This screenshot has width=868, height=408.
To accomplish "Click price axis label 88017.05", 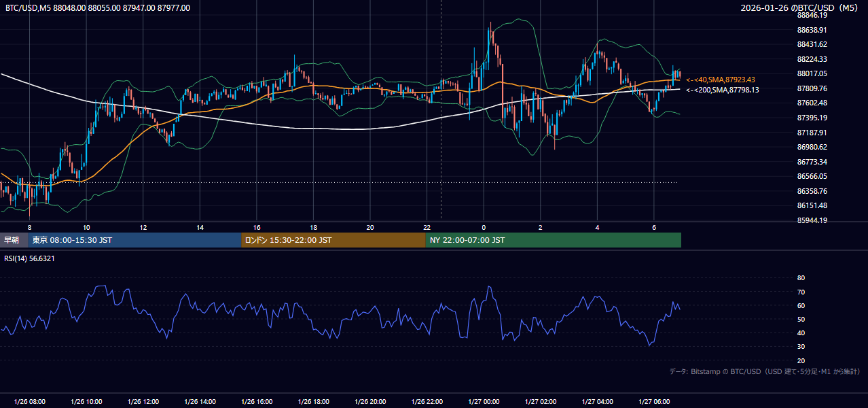I will (x=812, y=73).
